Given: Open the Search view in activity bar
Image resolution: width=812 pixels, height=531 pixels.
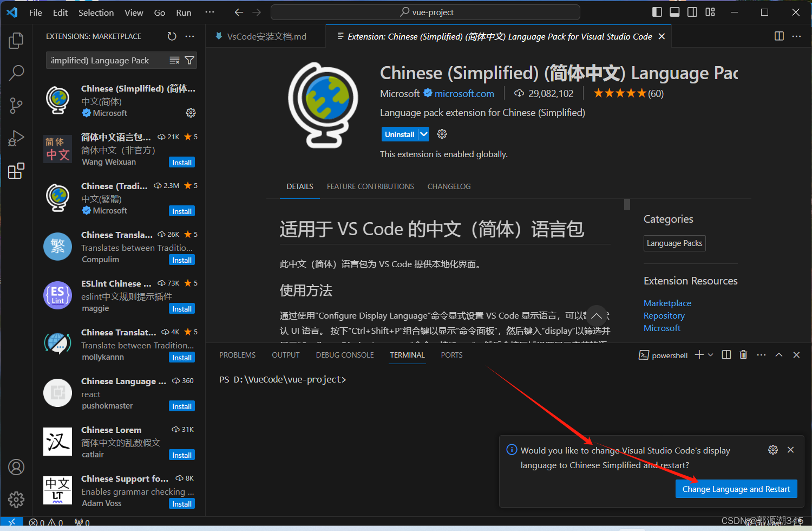Looking at the screenshot, I should pyautogui.click(x=16, y=73).
